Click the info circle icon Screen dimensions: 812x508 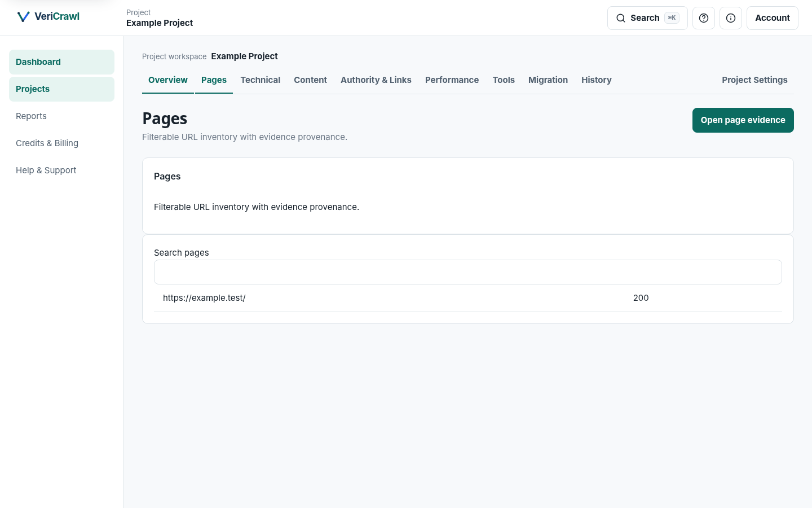click(x=731, y=18)
